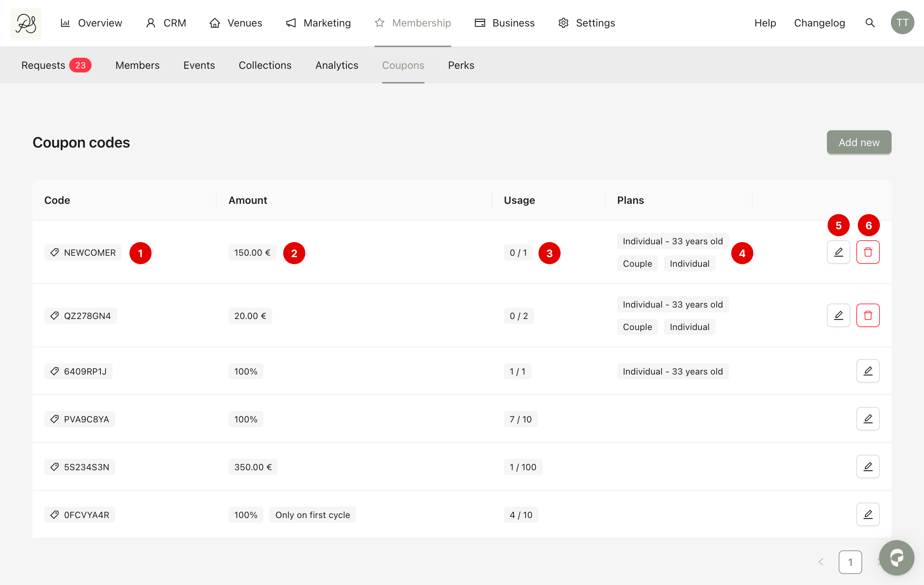Go to the CRM section

[x=166, y=23]
